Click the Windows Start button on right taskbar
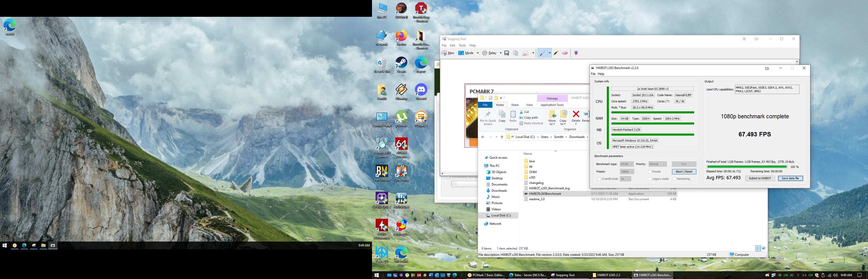 tap(377, 275)
